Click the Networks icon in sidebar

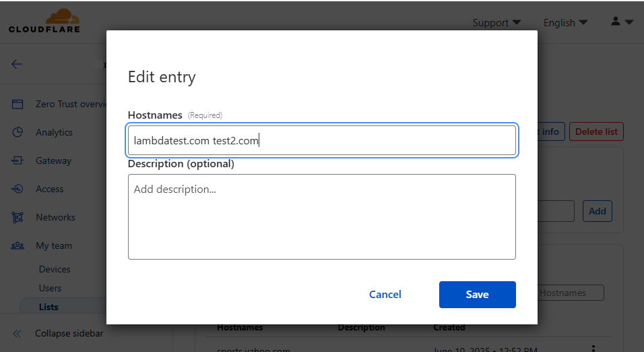point(18,218)
